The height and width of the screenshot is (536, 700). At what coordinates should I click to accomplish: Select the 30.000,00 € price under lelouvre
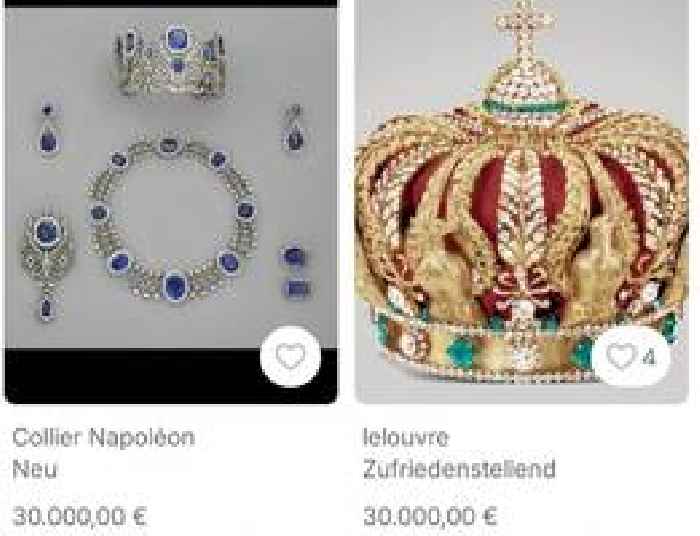coord(430,517)
